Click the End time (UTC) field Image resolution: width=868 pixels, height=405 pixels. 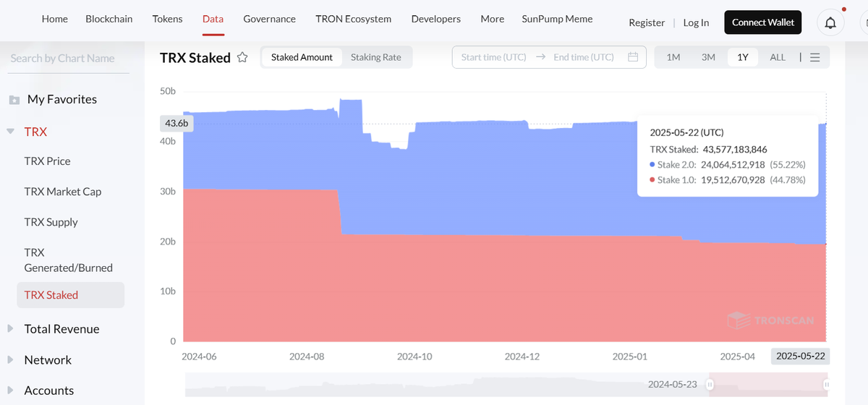(584, 57)
